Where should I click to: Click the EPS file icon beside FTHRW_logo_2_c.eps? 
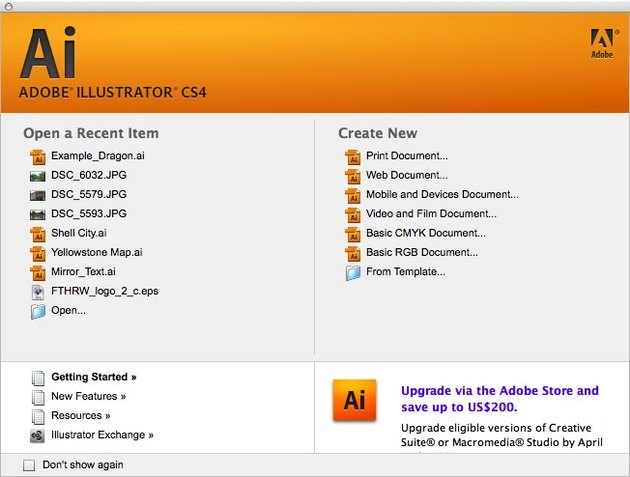pyautogui.click(x=38, y=292)
